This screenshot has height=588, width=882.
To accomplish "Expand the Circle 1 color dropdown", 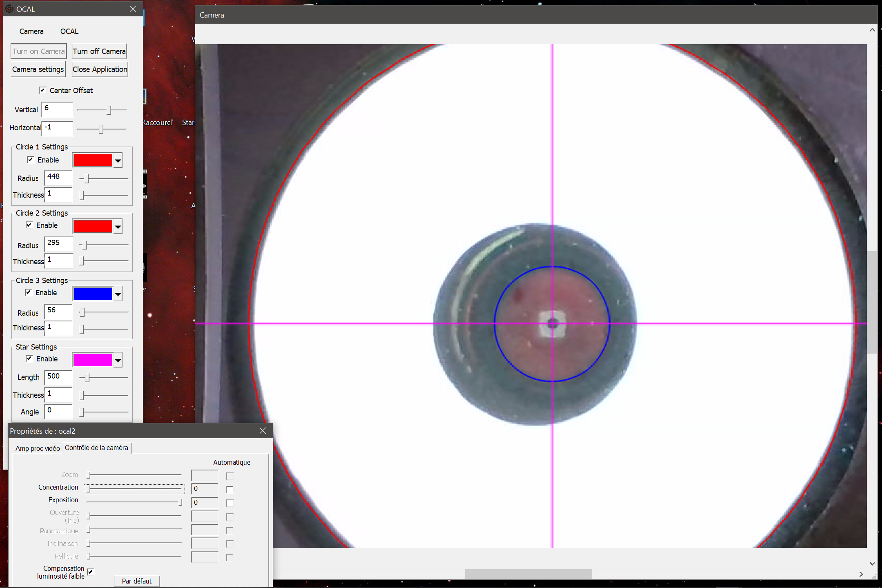I will point(118,161).
